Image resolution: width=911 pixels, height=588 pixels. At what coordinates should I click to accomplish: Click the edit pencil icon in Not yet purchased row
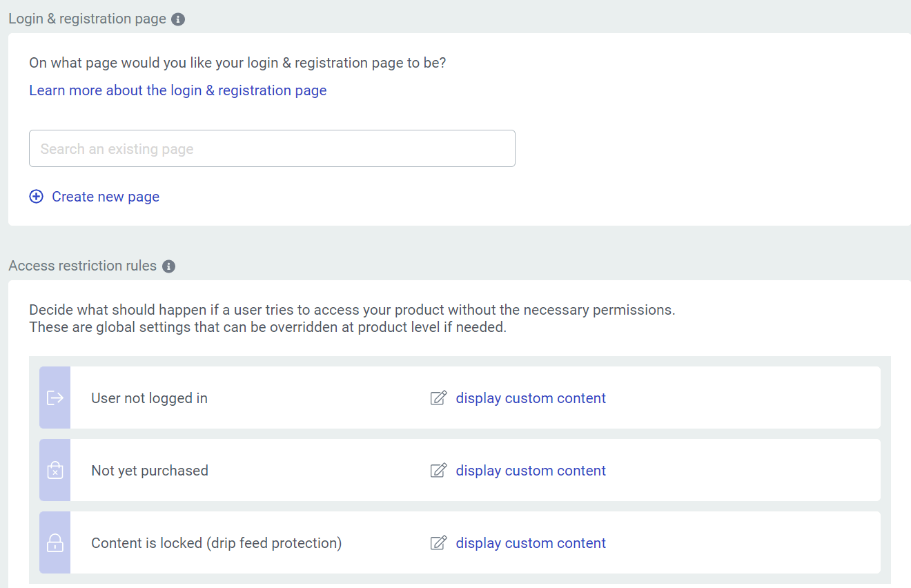coord(438,471)
